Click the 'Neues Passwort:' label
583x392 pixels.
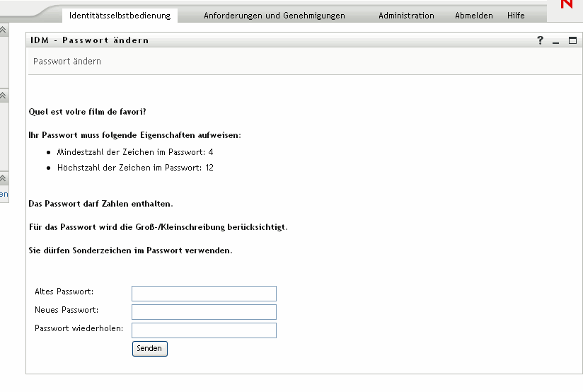coord(67,310)
